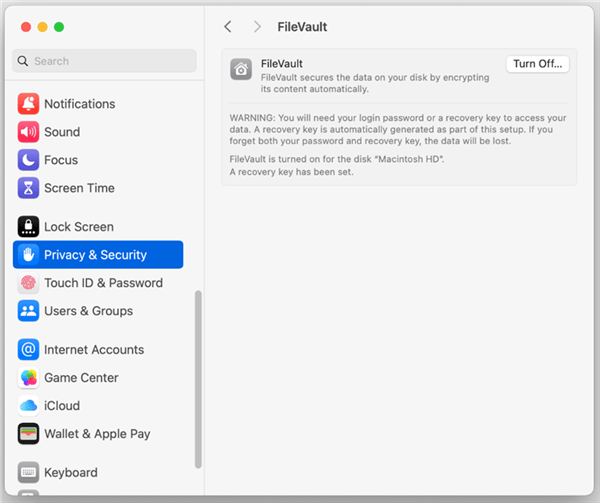Open Game Center label
The width and height of the screenshot is (600, 503).
81,378
